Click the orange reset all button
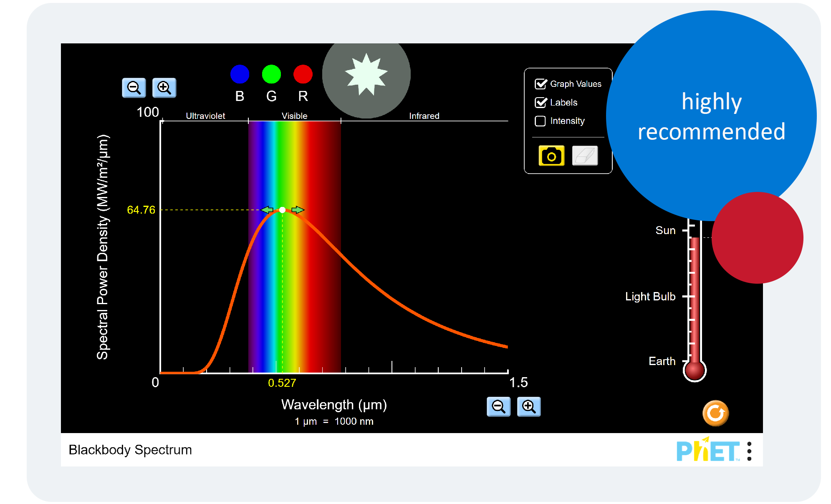Screen dimensions: 831x504 point(715,413)
